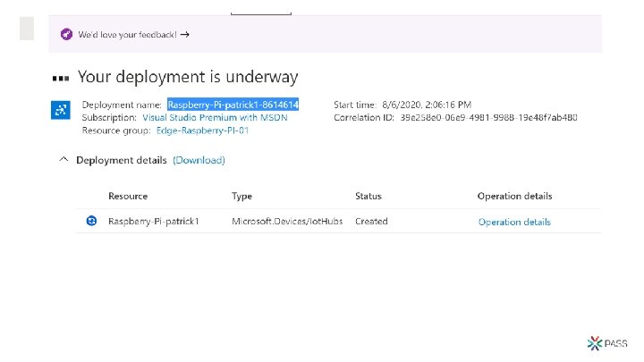Click the PASS logo

click(607, 343)
